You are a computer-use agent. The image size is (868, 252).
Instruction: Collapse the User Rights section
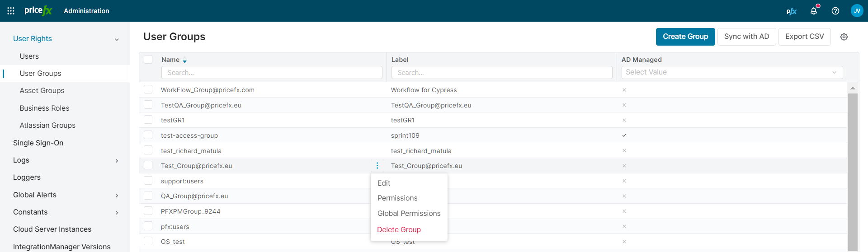click(117, 39)
